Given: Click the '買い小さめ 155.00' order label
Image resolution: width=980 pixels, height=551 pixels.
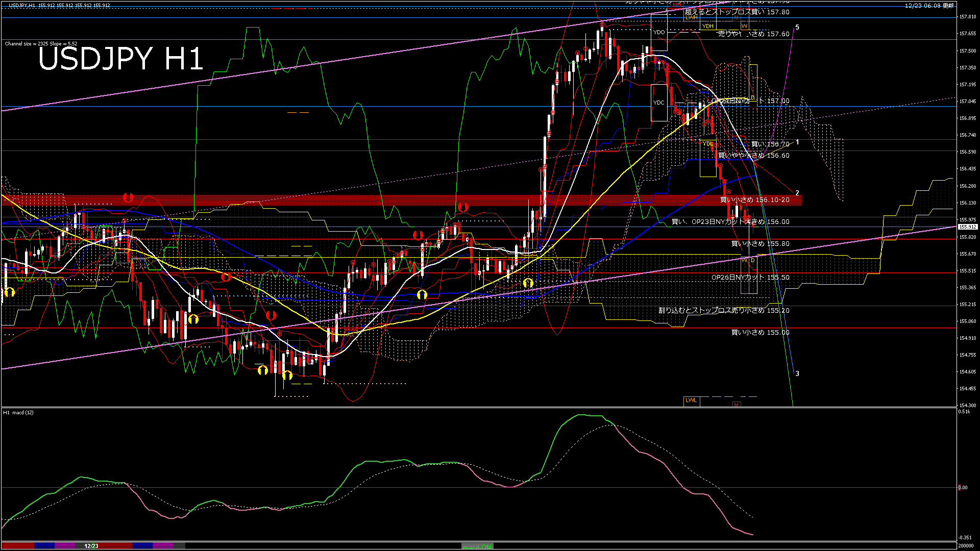Looking at the screenshot, I should click(760, 333).
